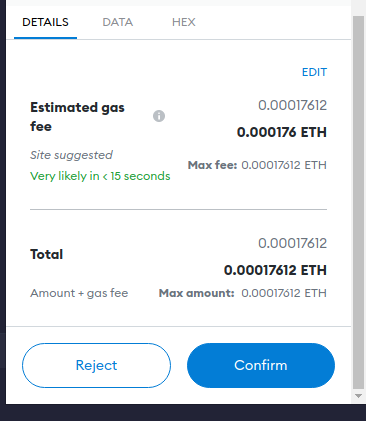366x421 pixels.
Task: Click the Estimated gas fee label
Action: [77, 117]
